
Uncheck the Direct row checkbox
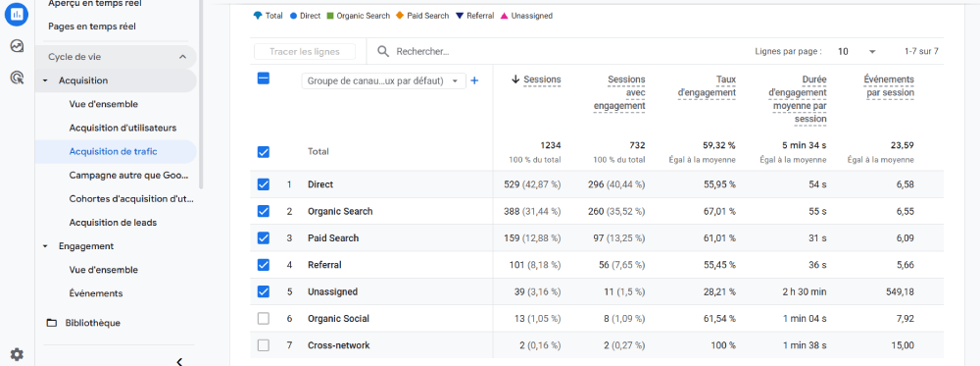pos(264,184)
